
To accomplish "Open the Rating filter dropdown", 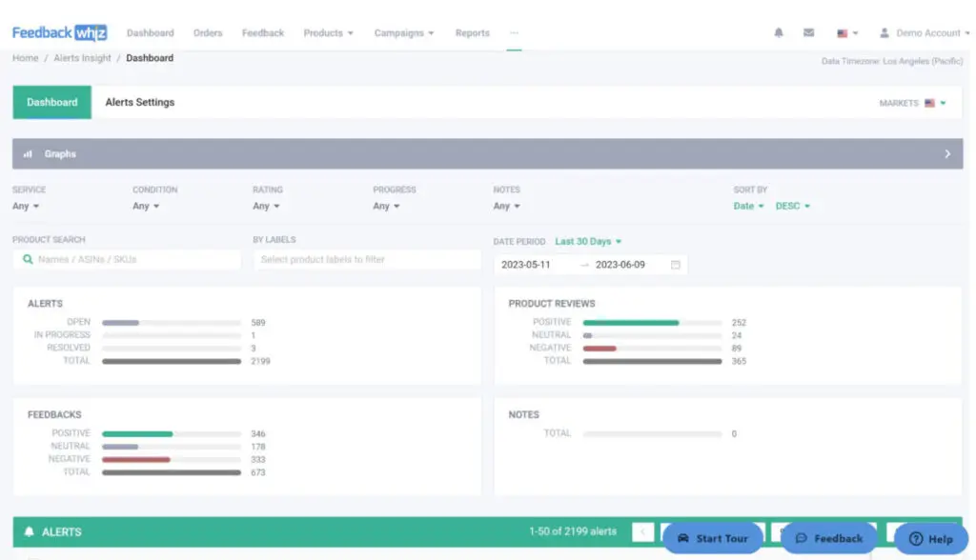I will coord(266,206).
